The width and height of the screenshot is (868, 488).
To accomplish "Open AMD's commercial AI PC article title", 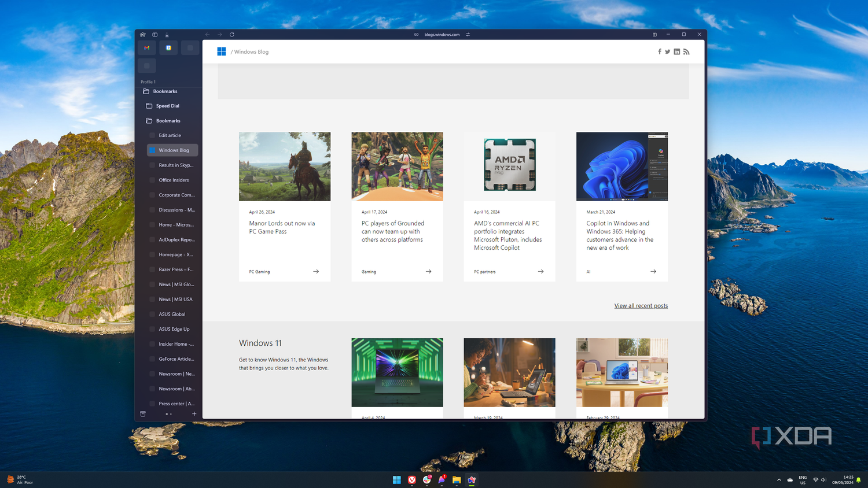I will (508, 235).
